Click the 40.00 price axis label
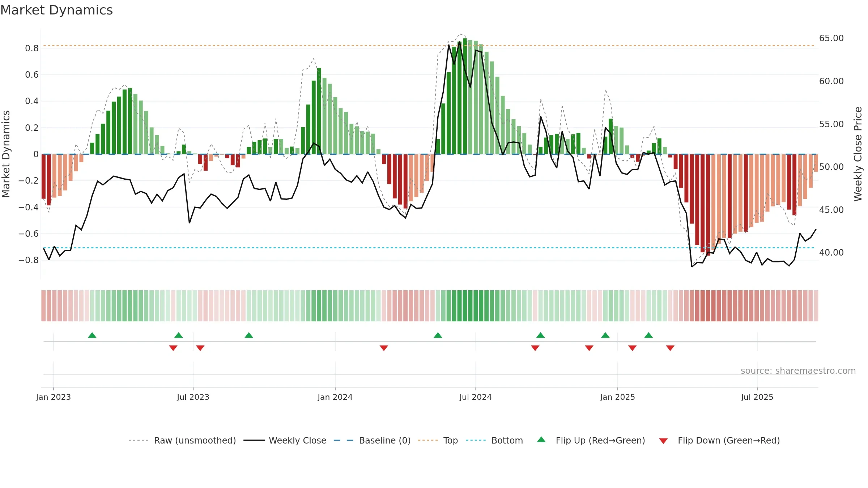868x488 pixels. 831,253
